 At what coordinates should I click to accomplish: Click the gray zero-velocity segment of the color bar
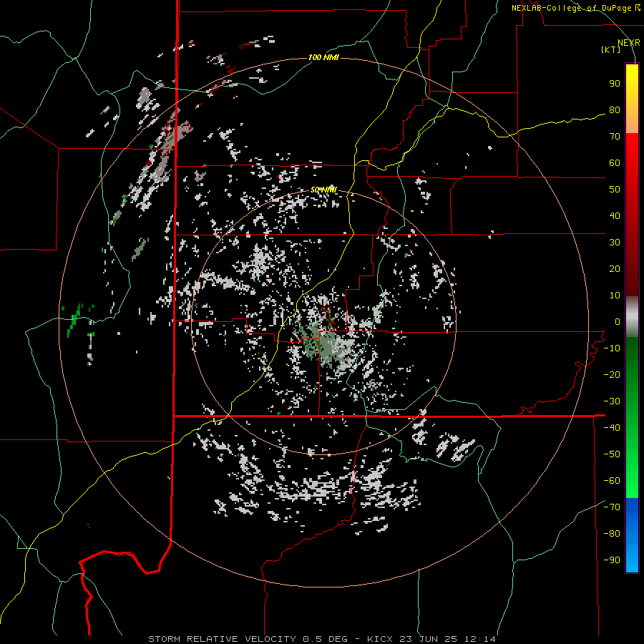[632, 317]
